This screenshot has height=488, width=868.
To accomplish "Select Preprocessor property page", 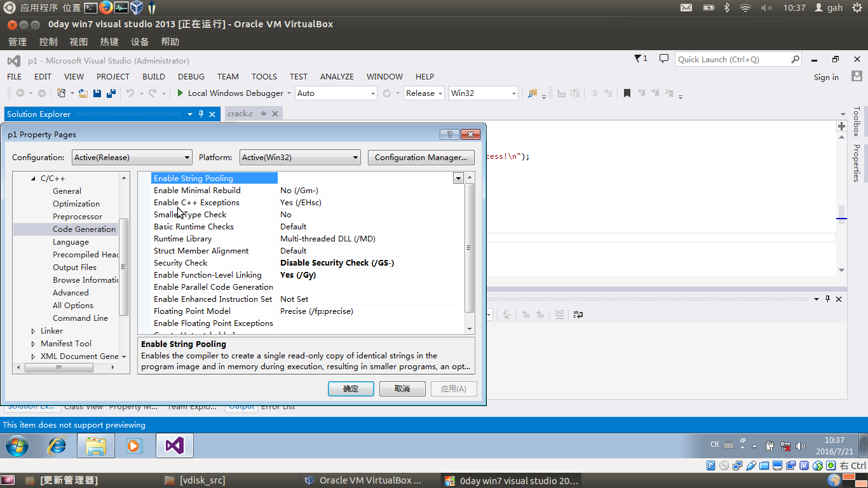I will pyautogui.click(x=78, y=217).
